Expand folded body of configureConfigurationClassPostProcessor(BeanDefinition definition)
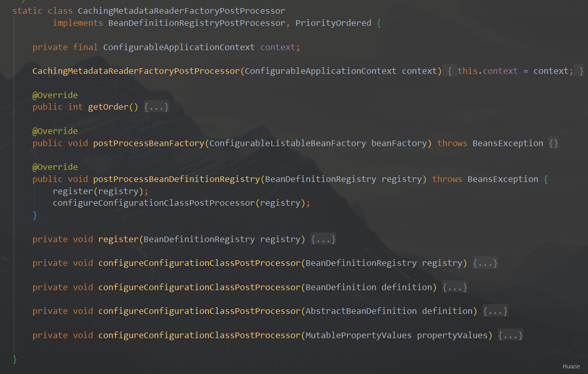Viewport: 588px width, 374px height. pyautogui.click(x=454, y=288)
